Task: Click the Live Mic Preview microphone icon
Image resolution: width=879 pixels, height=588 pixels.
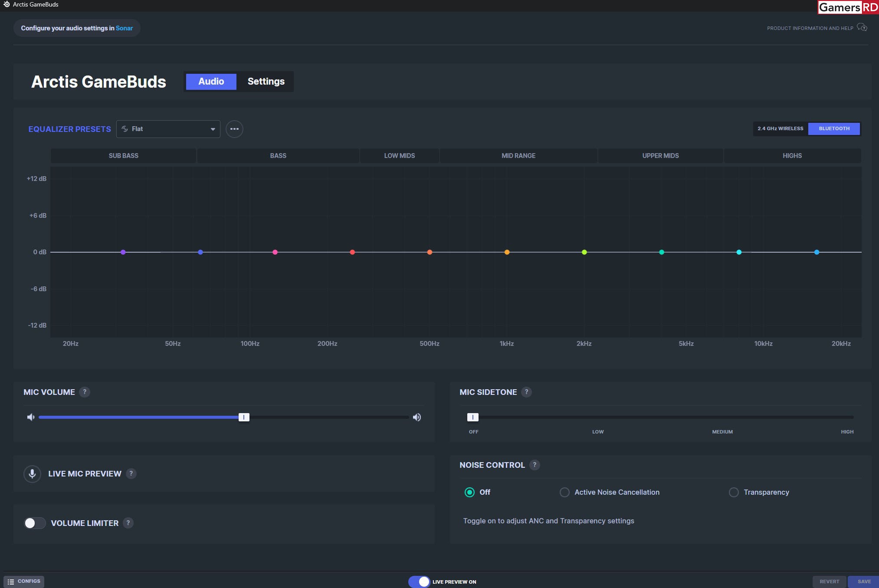Action: click(32, 473)
